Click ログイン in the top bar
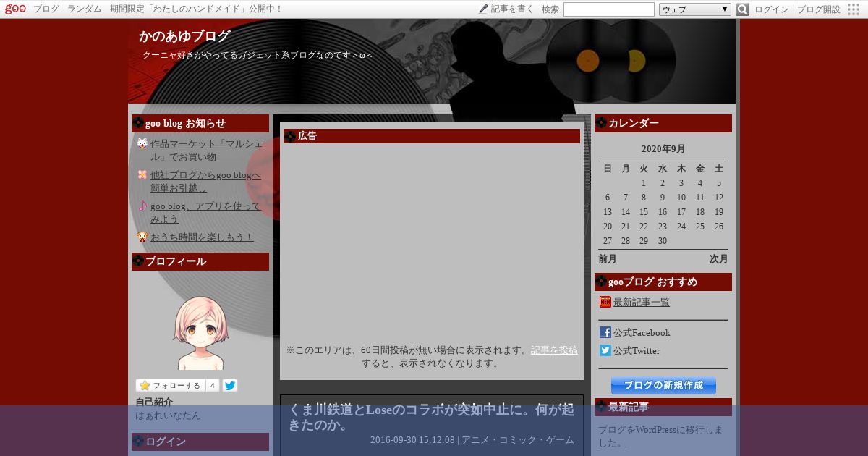Viewport: 868px width, 456px height. coord(772,9)
